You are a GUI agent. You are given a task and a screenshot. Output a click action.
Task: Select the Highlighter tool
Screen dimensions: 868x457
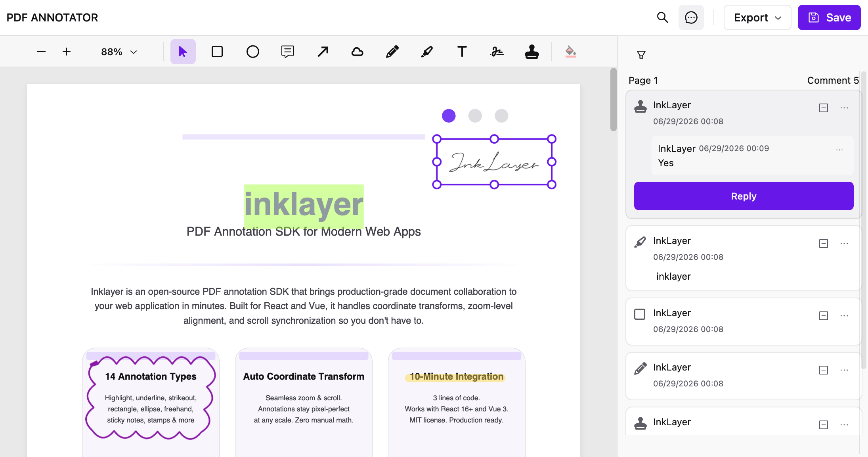[427, 52]
